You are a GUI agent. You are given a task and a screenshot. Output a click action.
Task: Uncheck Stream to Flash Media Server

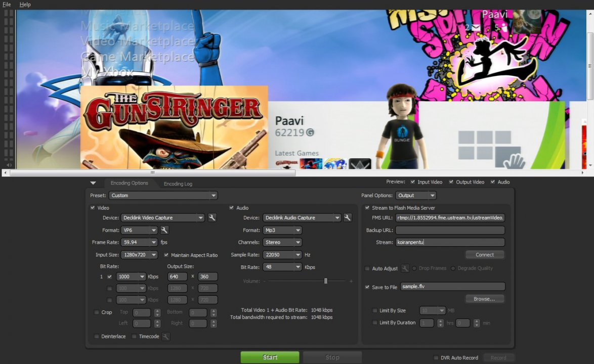click(367, 208)
